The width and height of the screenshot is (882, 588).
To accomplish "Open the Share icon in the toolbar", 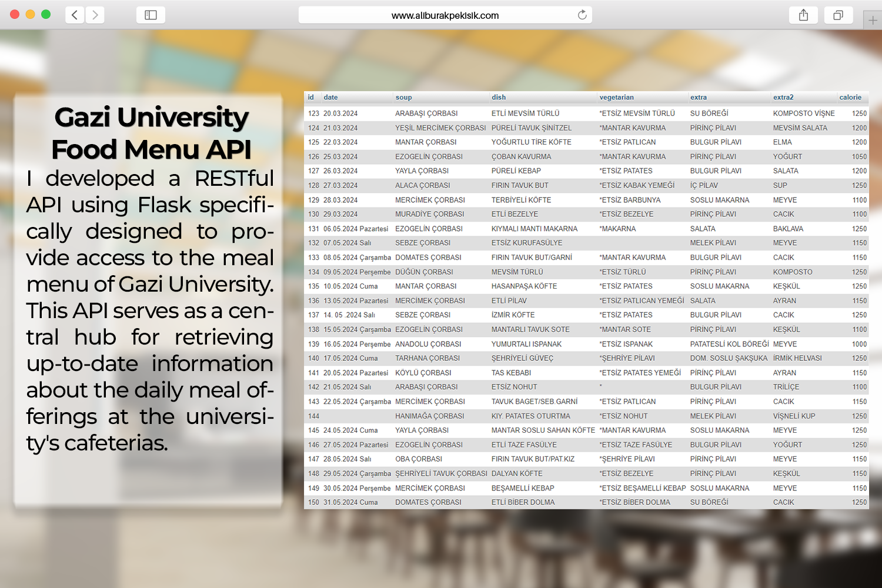I will [804, 15].
